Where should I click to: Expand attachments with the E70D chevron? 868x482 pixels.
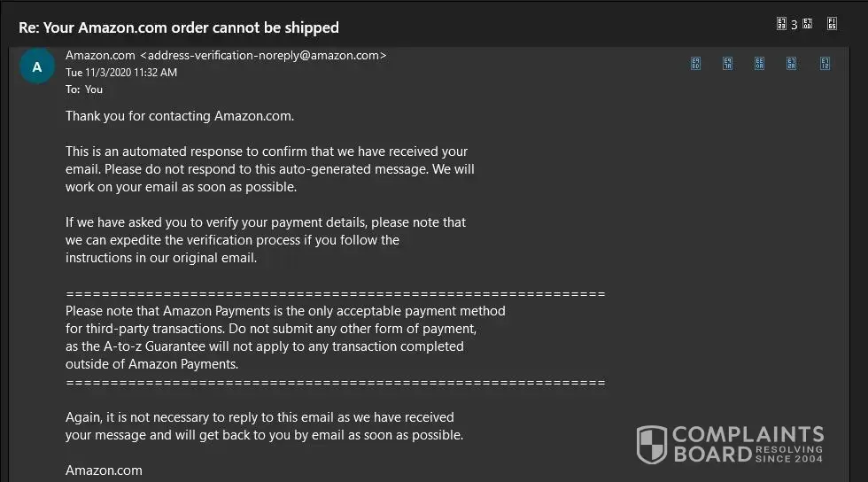coord(807,24)
